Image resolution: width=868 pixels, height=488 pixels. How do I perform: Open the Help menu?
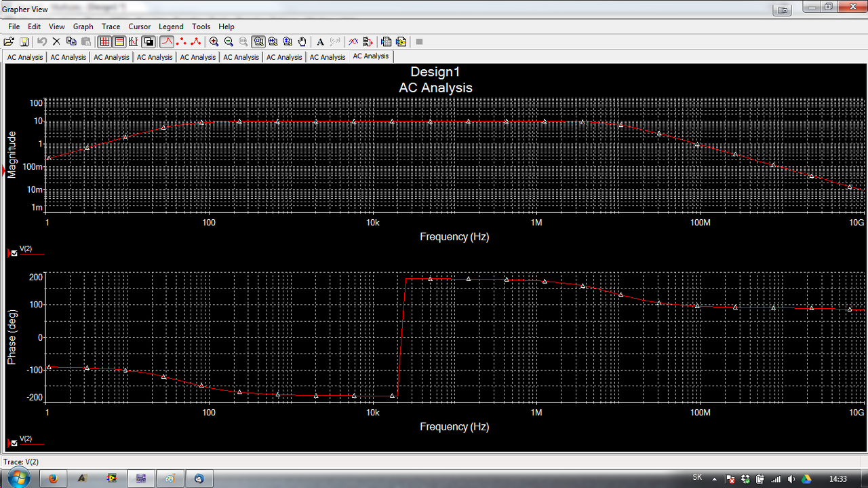click(226, 26)
